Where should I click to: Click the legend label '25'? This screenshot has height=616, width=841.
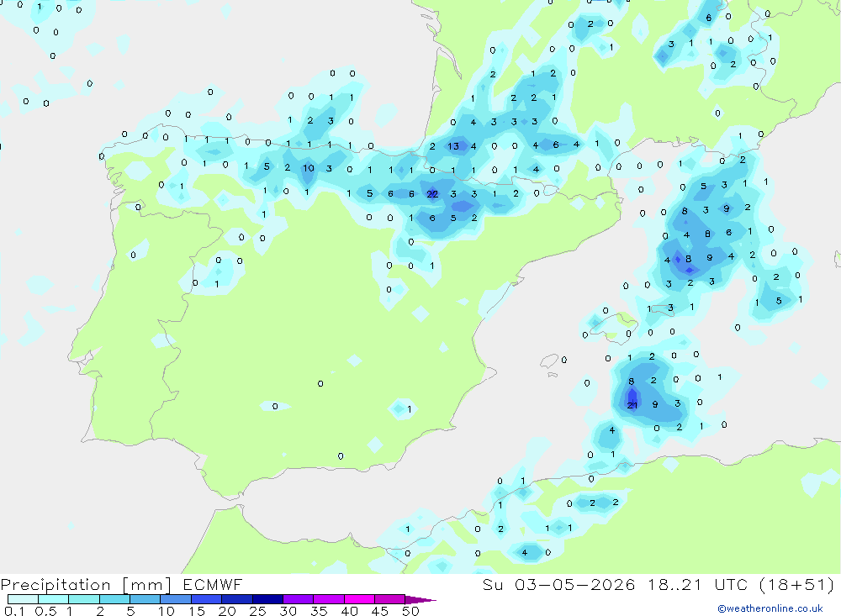click(258, 611)
